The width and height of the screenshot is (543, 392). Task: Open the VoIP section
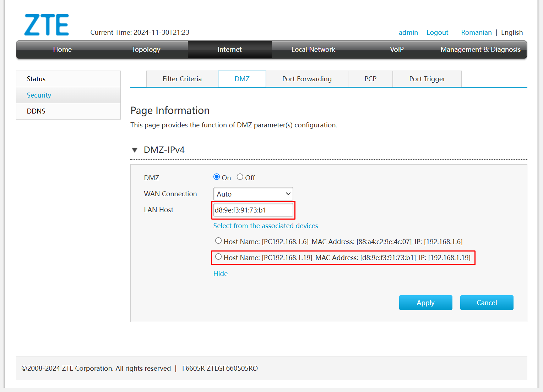396,49
